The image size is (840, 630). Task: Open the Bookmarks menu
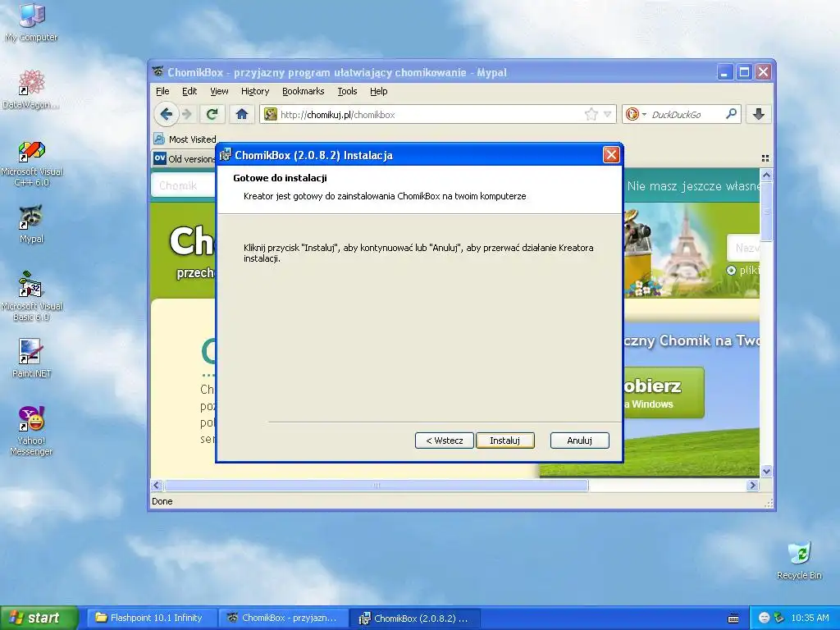click(304, 91)
